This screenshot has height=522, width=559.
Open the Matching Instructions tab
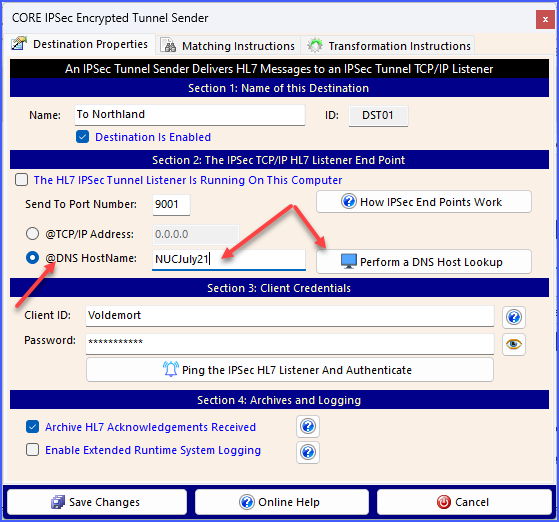227,46
